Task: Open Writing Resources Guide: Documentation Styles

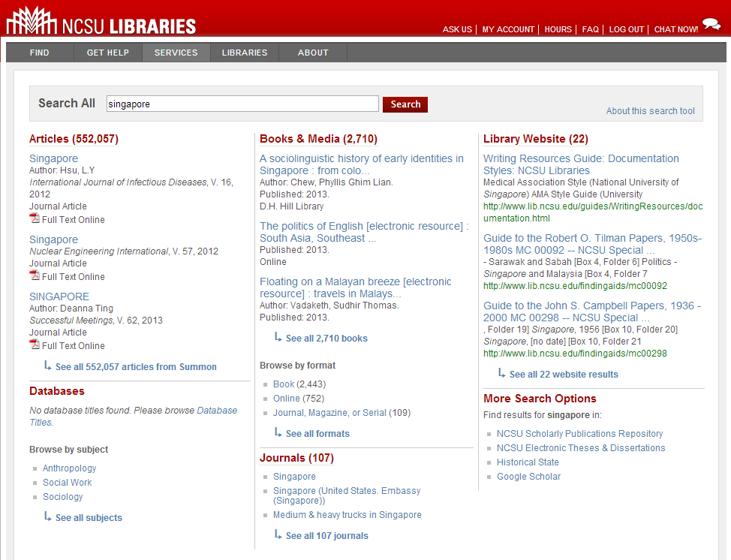Action: coord(581,164)
